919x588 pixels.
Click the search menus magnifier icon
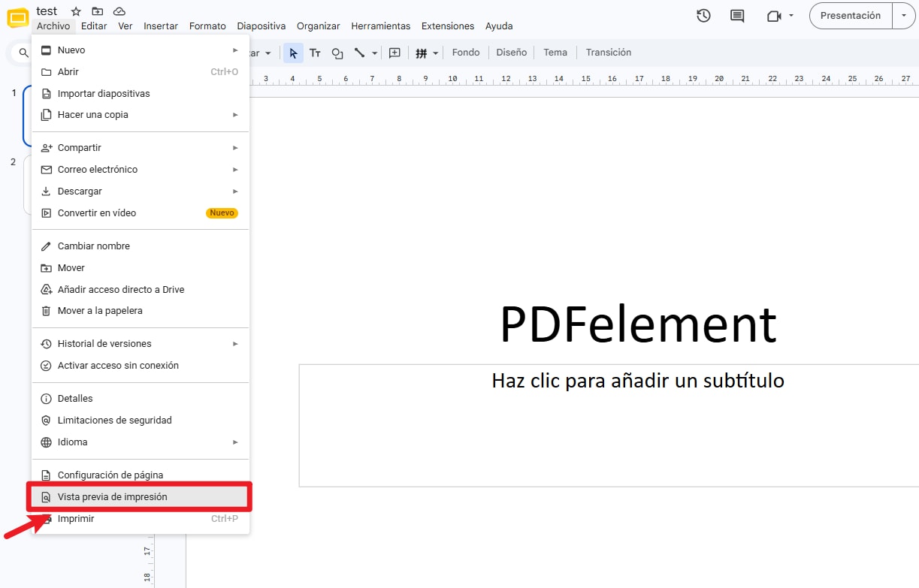coord(23,53)
